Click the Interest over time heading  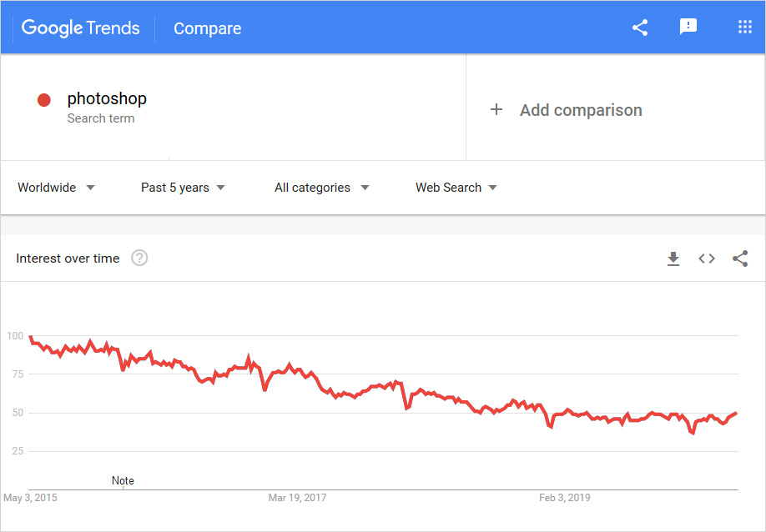click(x=68, y=258)
